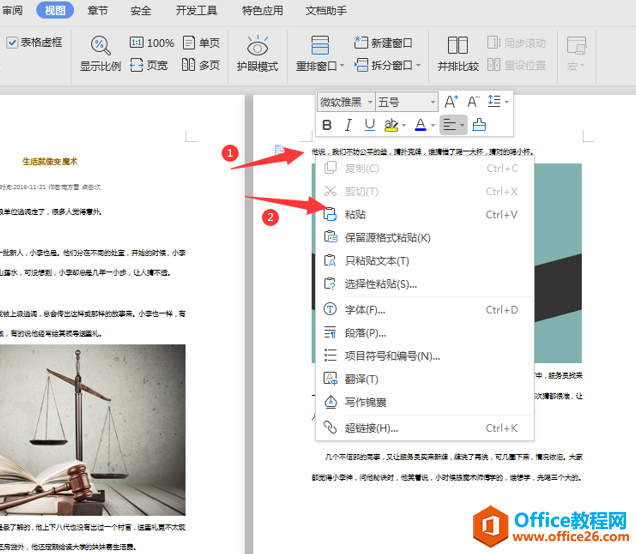Toggle the 表格虚框 checkbox
Screen dimensions: 636x554
click(x=12, y=42)
